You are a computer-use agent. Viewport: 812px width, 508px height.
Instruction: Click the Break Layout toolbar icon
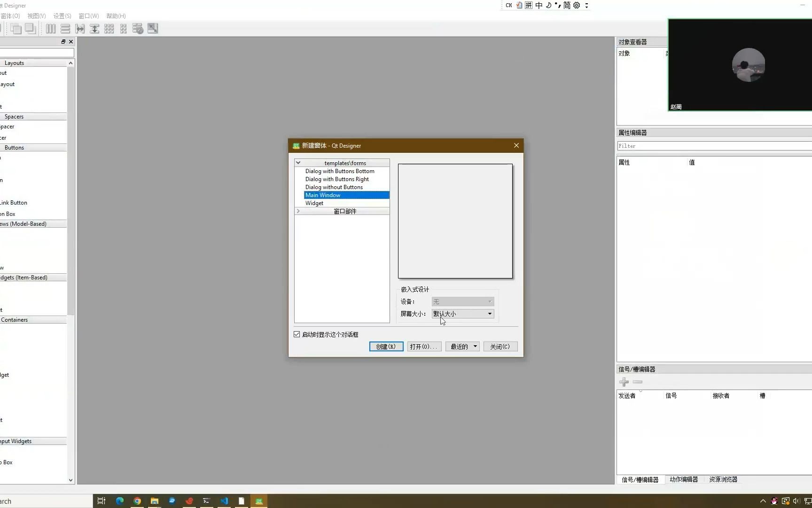pyautogui.click(x=138, y=29)
